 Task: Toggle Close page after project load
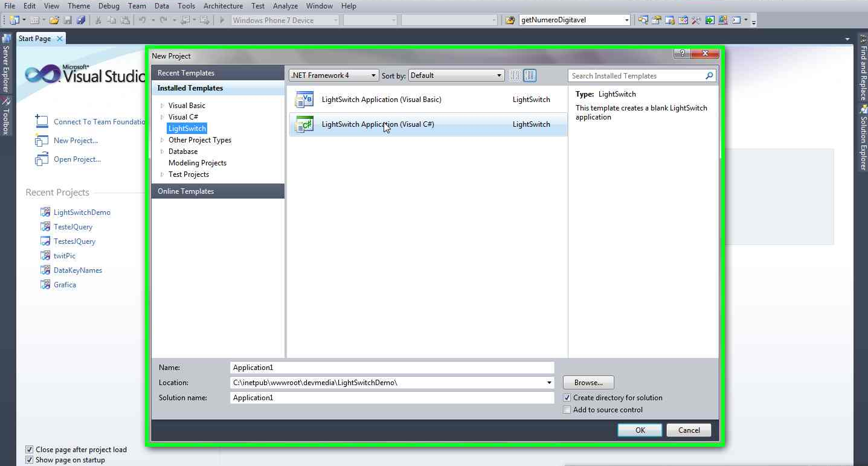click(x=29, y=450)
